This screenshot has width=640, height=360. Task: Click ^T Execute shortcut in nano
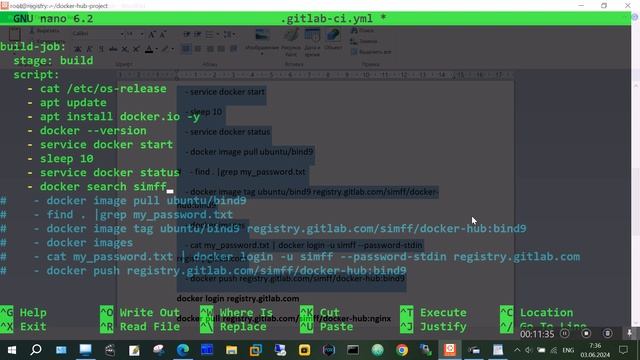(x=433, y=313)
